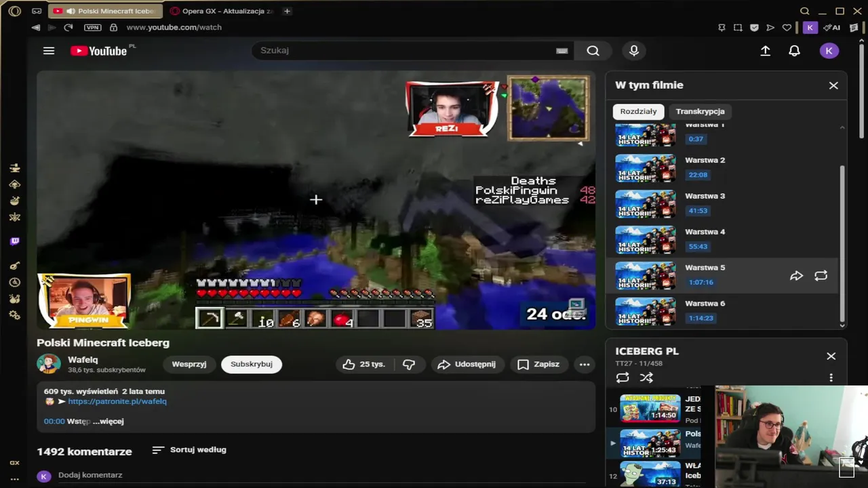
Task: Open the YouTube account avatar K menu
Action: point(829,51)
